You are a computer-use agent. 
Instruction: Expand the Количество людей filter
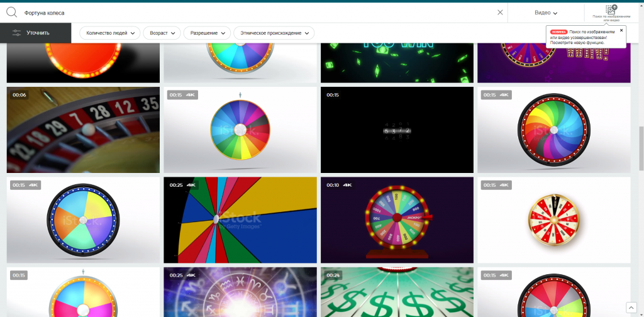coord(109,33)
